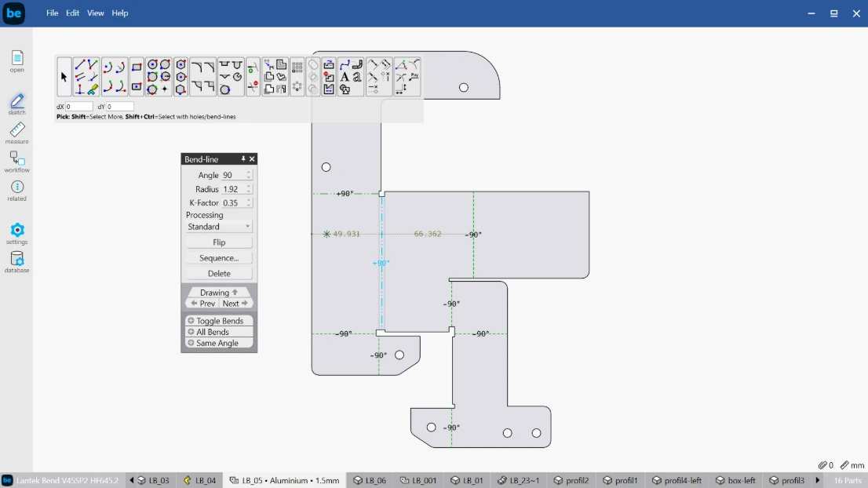
Task: Click the Angle value stepper arrows
Action: click(249, 175)
